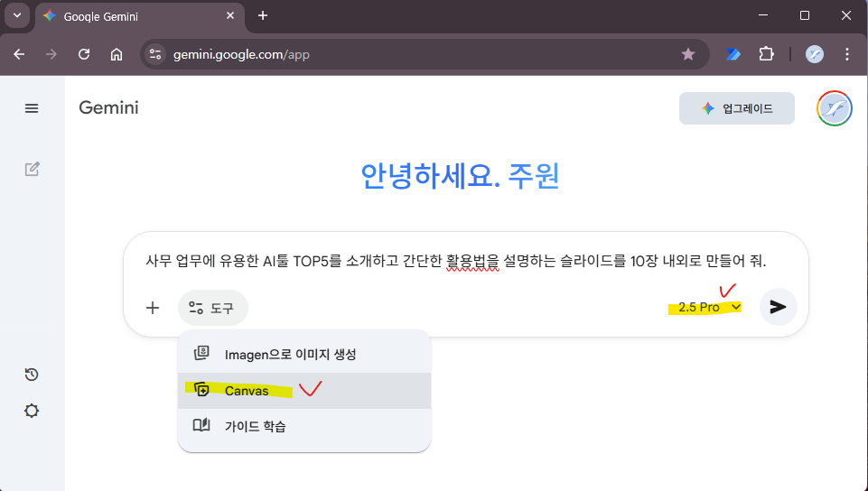This screenshot has height=491, width=868.
Task: Click the gemini.google.com address bar
Action: [406, 54]
